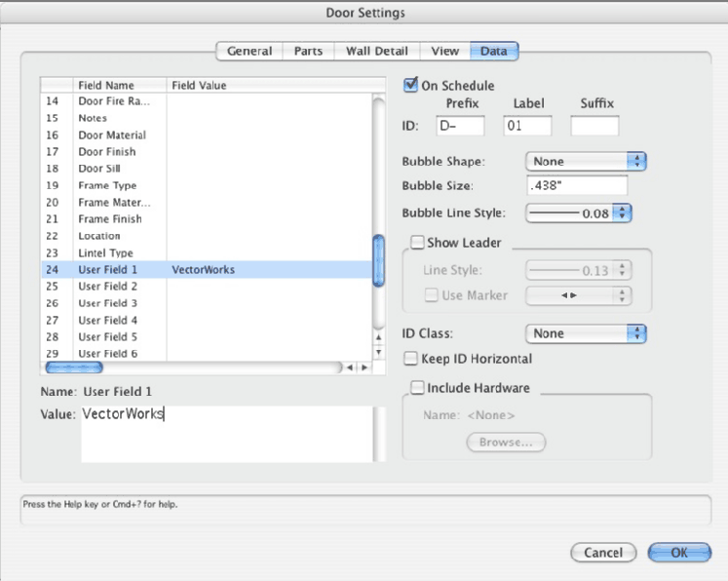The width and height of the screenshot is (728, 581).
Task: Enable the Show Leader checkbox
Action: (x=417, y=243)
